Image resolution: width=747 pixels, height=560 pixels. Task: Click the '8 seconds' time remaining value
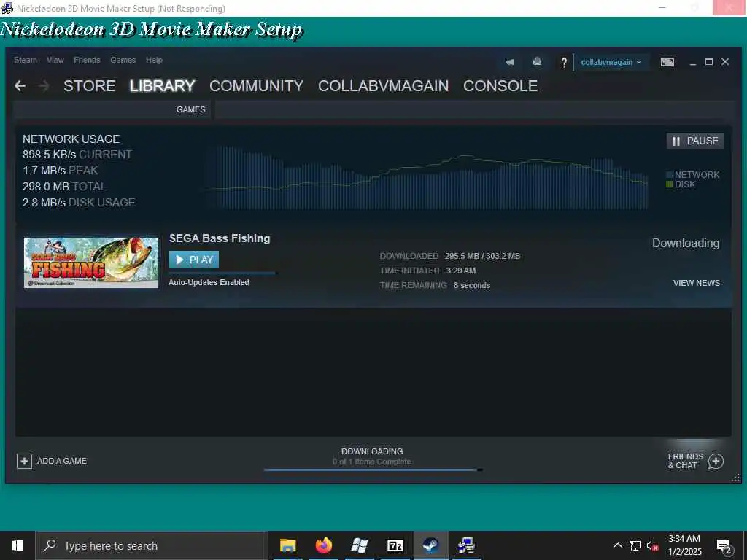(472, 285)
